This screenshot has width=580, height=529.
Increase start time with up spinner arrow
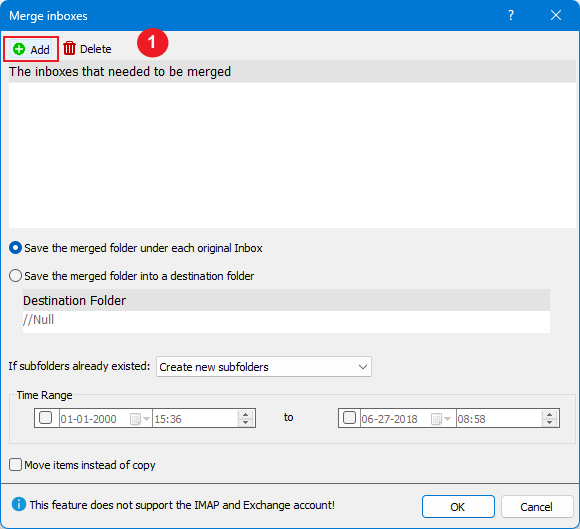(x=246, y=415)
